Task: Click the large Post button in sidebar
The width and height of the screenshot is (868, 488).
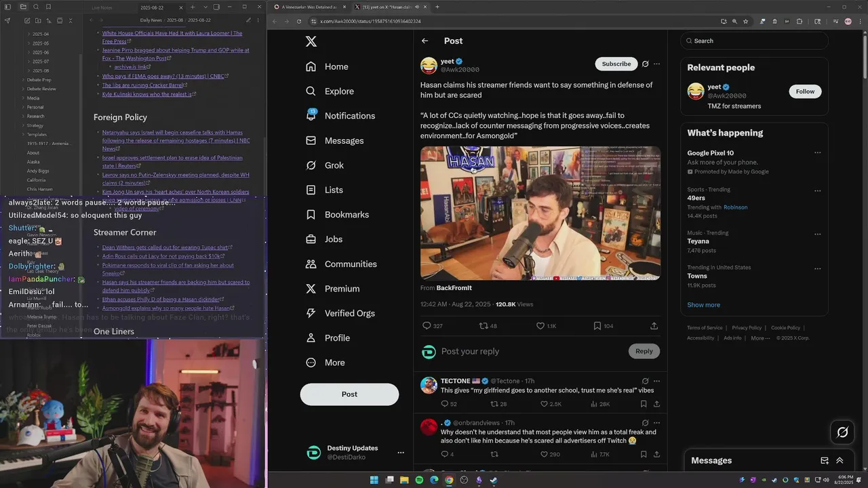Action: 349,394
